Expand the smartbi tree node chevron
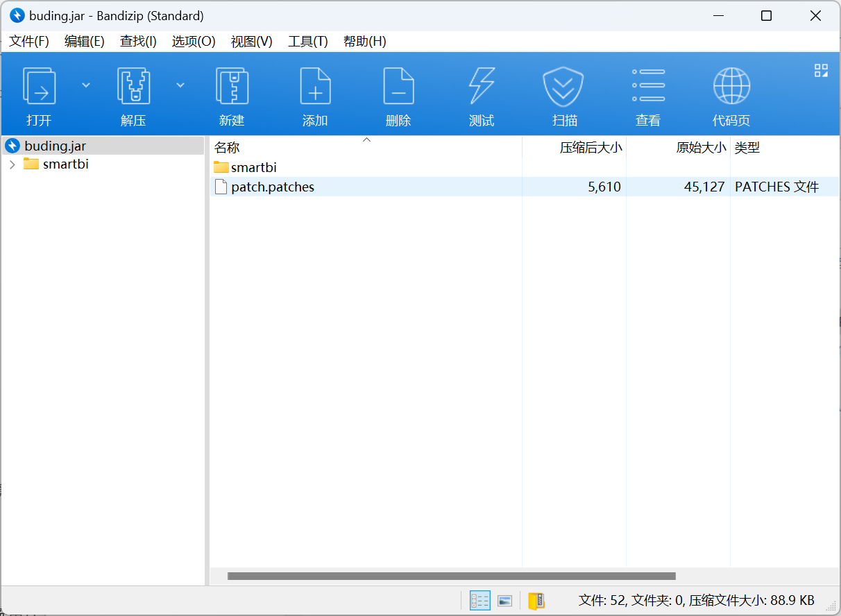 12,164
